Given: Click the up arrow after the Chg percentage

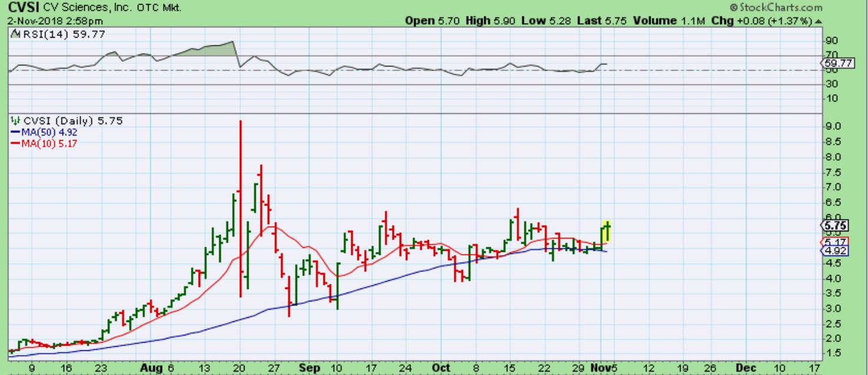Looking at the screenshot, I should click(x=819, y=21).
